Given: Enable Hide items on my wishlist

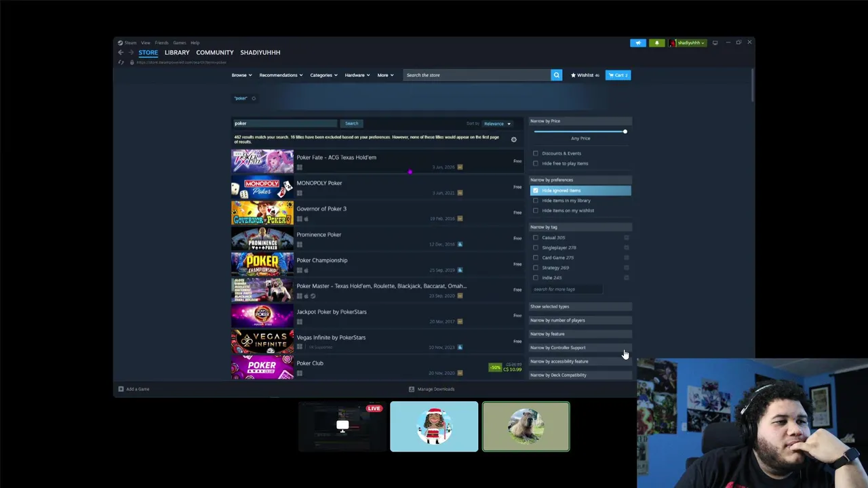Looking at the screenshot, I should click(536, 211).
